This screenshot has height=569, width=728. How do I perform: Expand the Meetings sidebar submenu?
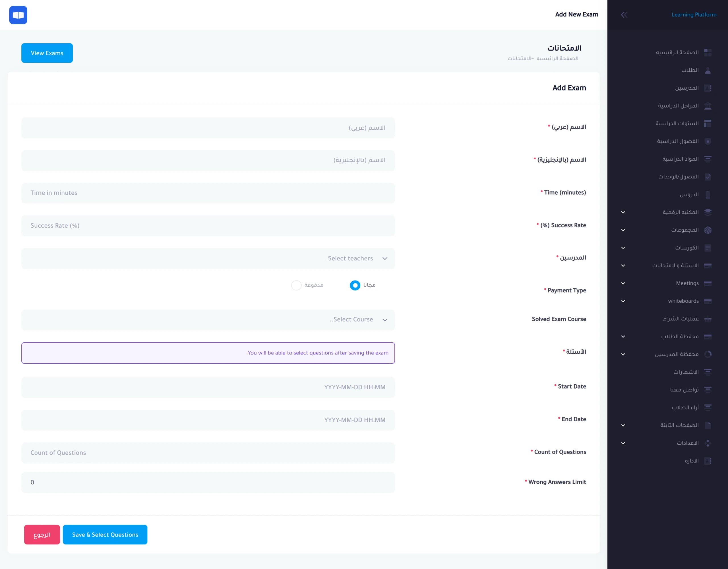(623, 283)
